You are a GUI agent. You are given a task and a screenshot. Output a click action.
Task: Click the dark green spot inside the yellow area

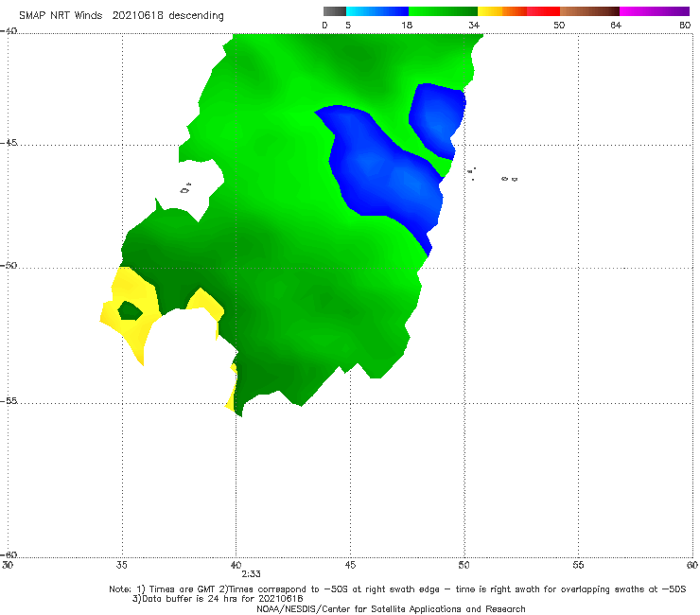pyautogui.click(x=130, y=311)
